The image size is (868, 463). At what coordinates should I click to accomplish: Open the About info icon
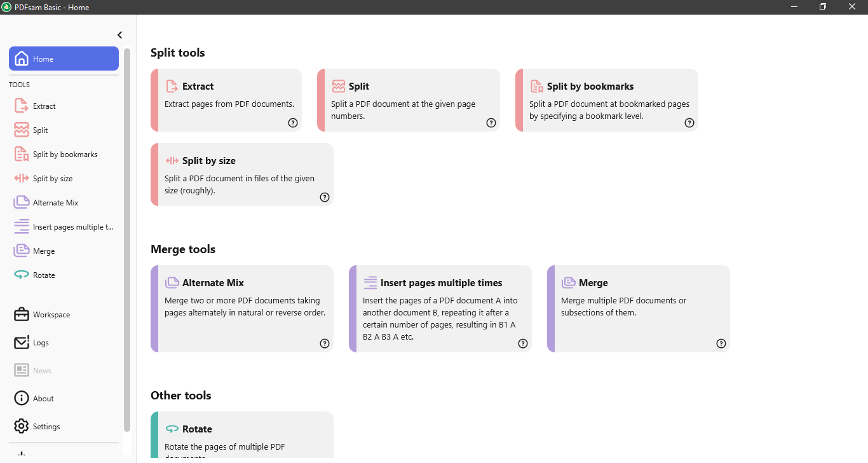click(x=22, y=399)
